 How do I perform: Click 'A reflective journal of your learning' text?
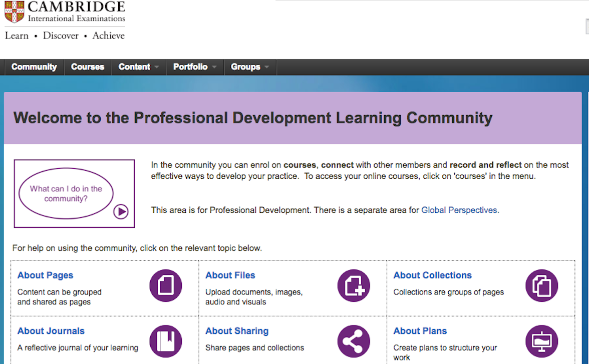(x=78, y=348)
